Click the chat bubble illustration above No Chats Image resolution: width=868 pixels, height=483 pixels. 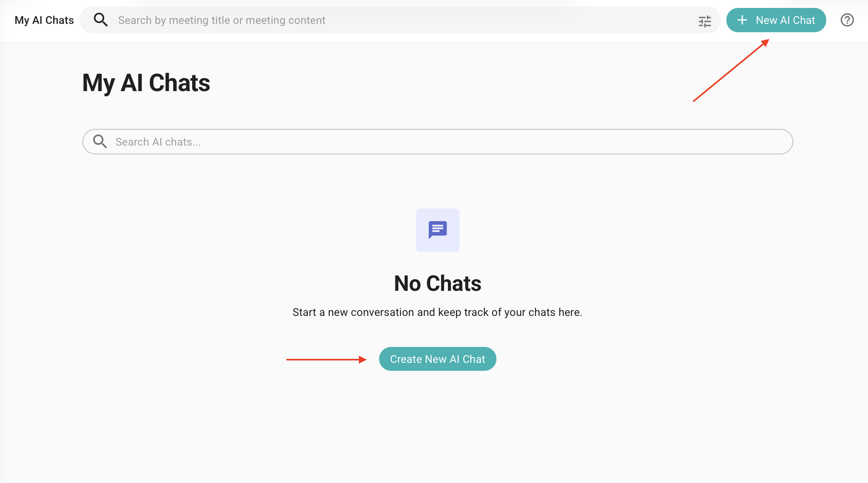tap(438, 230)
